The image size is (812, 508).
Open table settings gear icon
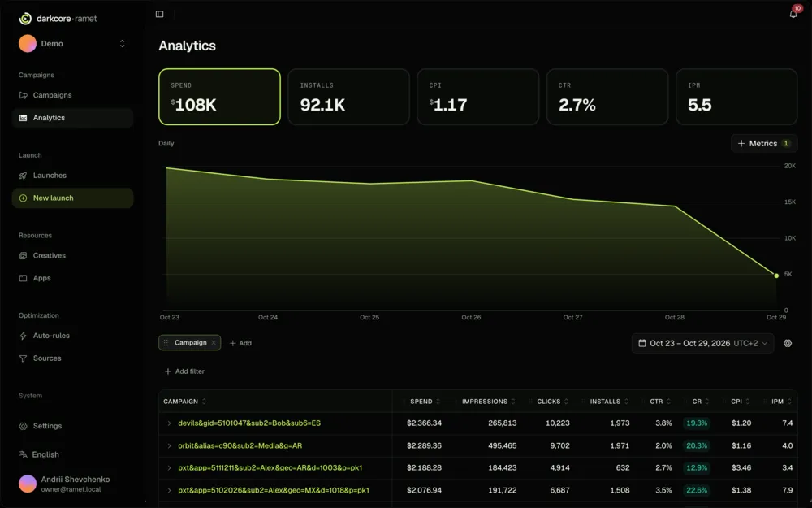(788, 343)
